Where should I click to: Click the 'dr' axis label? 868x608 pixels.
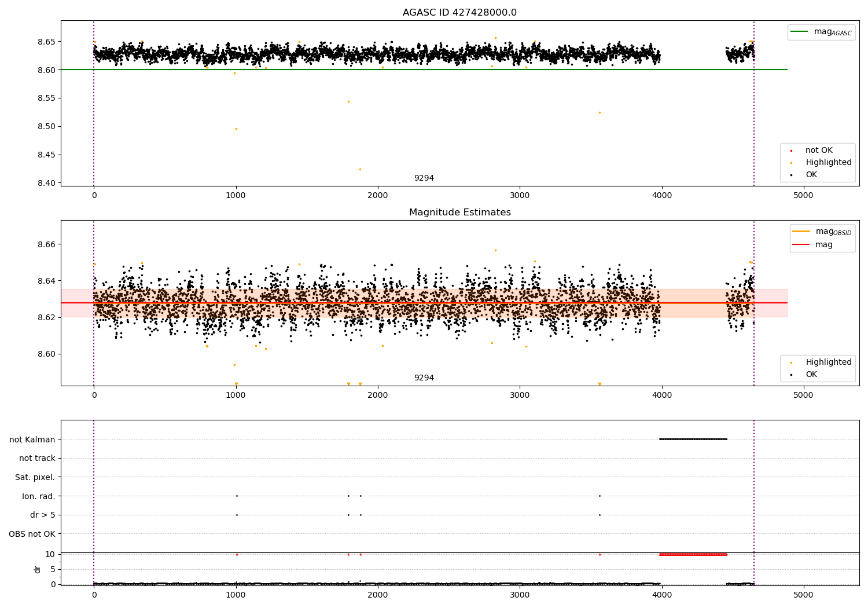[x=38, y=569]
